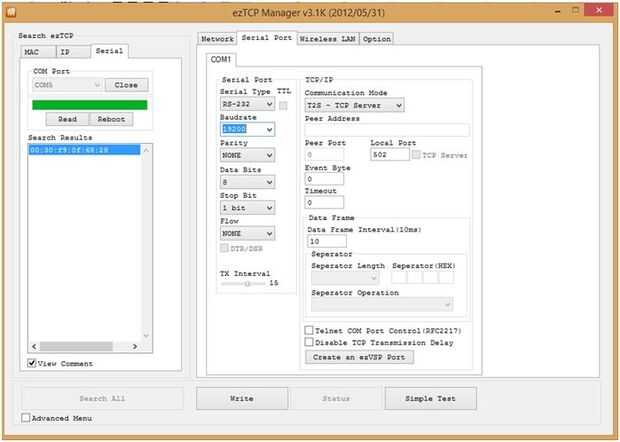The height and width of the screenshot is (442, 620).
Task: Click the Status button
Action: click(x=336, y=398)
